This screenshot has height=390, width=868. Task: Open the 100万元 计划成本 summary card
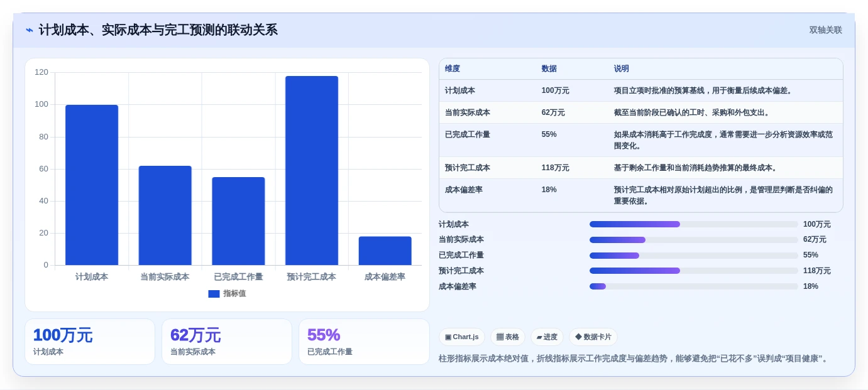click(x=90, y=342)
